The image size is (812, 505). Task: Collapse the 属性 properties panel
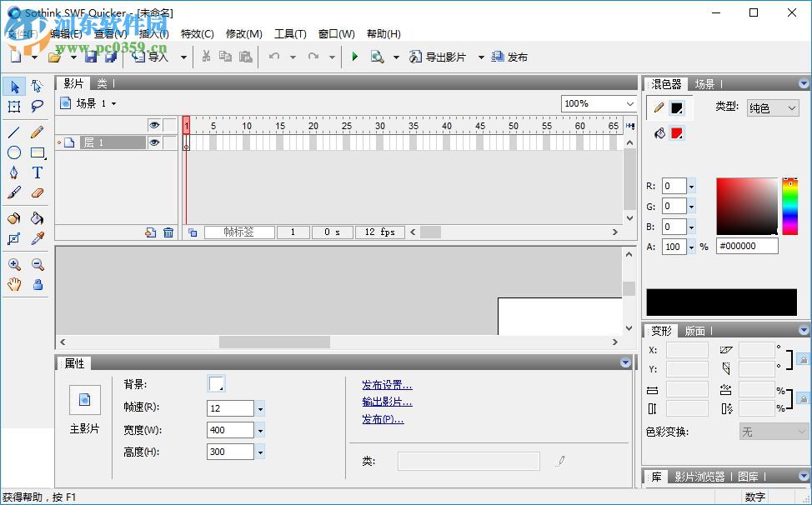625,362
